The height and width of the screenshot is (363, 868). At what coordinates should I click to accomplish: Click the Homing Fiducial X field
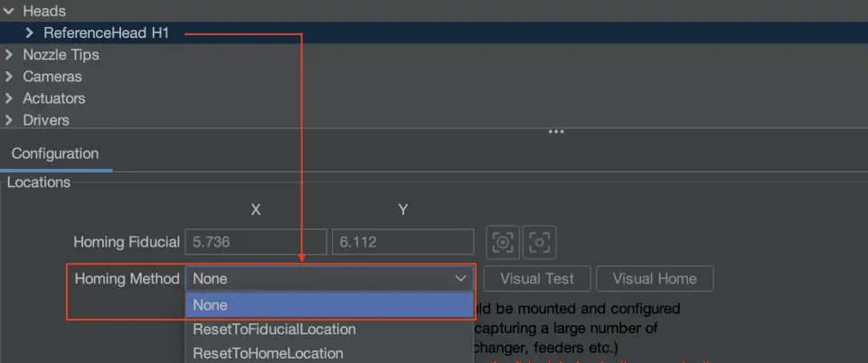pos(256,242)
